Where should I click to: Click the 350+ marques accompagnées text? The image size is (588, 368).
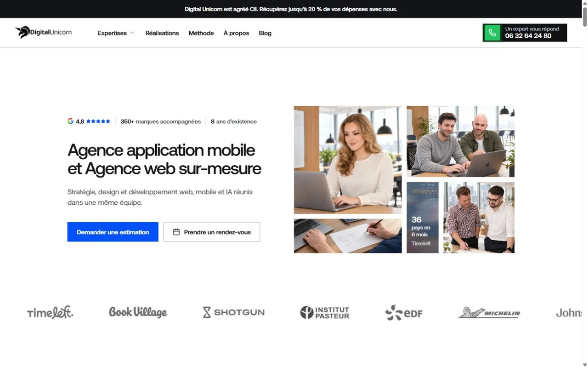click(x=161, y=121)
